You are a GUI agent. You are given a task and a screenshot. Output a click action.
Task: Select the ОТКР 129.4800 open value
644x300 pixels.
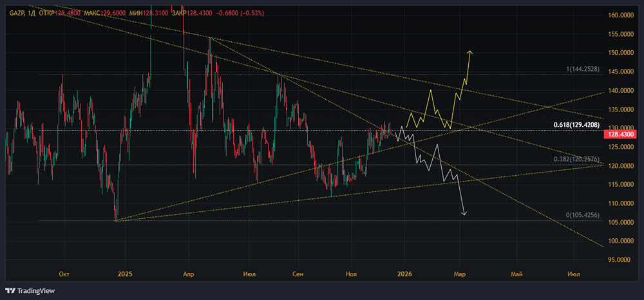[60, 13]
